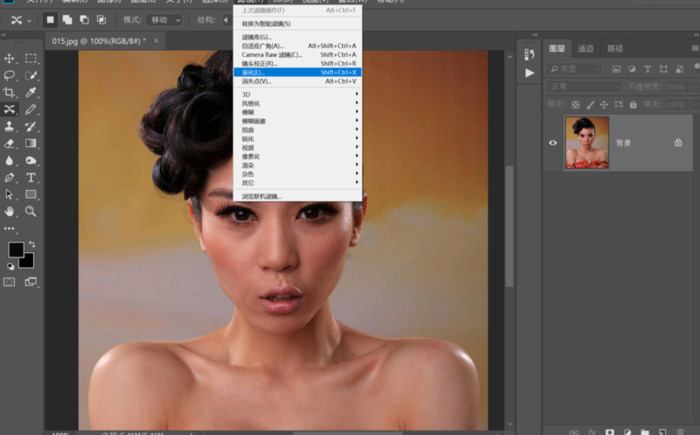Select the Hand tool
Viewport: 700px width, 435px height.
click(x=10, y=212)
